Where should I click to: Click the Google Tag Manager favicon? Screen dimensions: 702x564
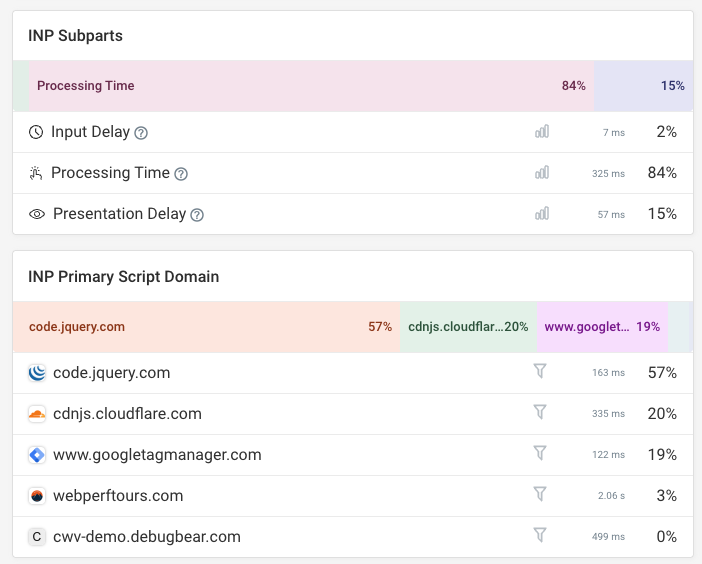37,455
